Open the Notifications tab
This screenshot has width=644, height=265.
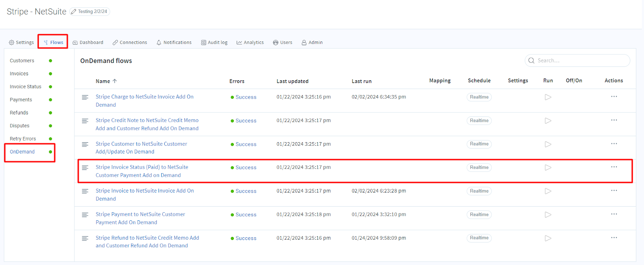point(174,42)
